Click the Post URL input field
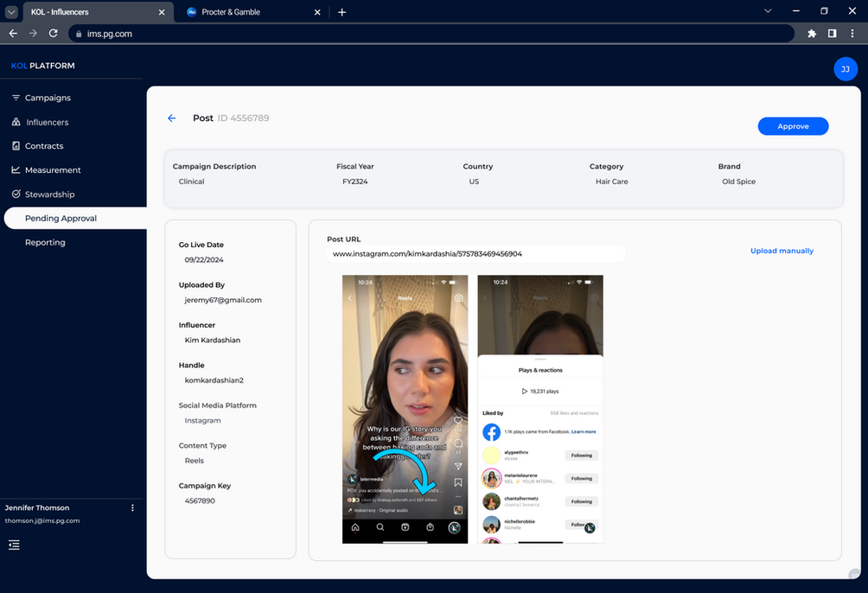 click(x=475, y=254)
